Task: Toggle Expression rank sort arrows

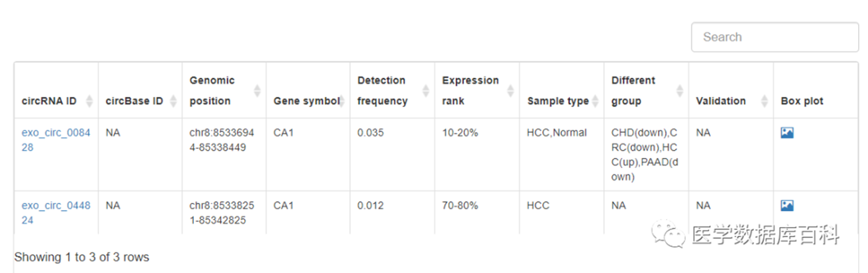Action: (511, 91)
